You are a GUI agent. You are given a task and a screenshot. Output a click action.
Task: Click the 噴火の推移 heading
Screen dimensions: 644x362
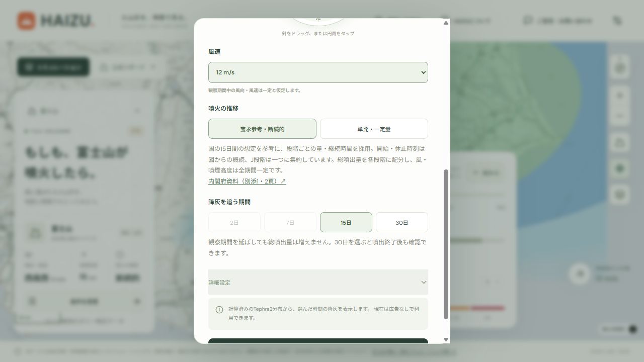pyautogui.click(x=223, y=109)
